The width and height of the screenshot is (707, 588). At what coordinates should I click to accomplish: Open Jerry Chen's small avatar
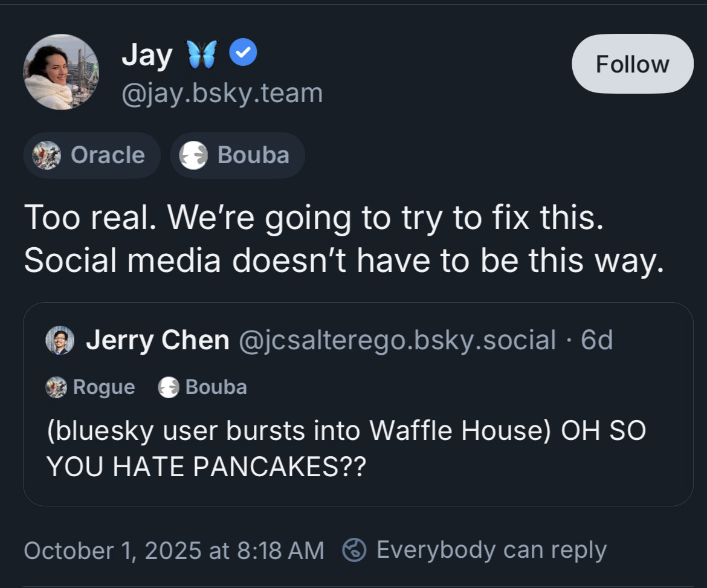60,340
